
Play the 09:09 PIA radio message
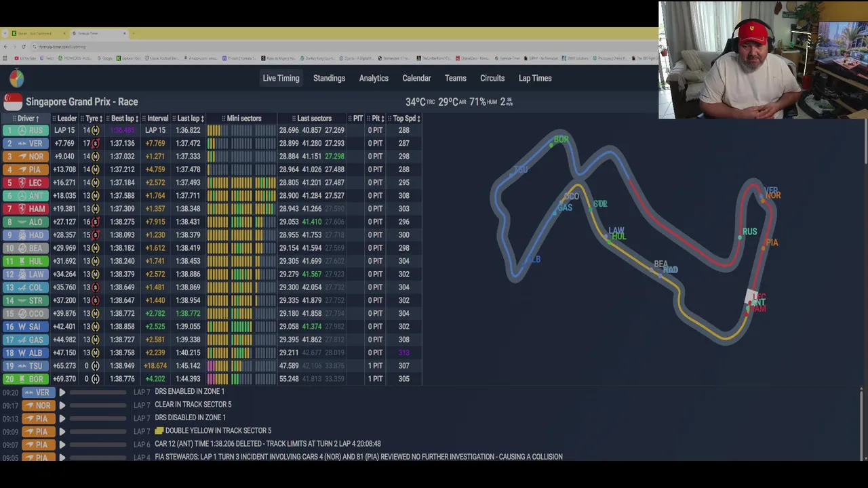pos(62,431)
